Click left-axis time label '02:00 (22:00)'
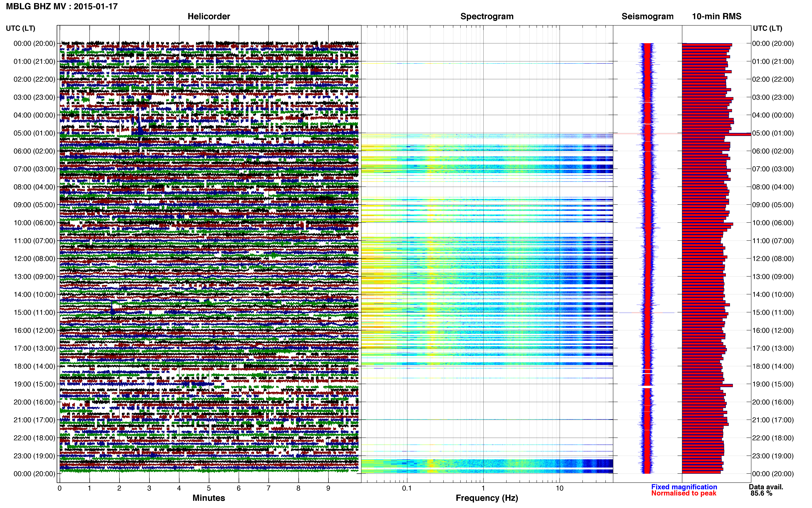This screenshot has height=508, width=812. coord(34,79)
